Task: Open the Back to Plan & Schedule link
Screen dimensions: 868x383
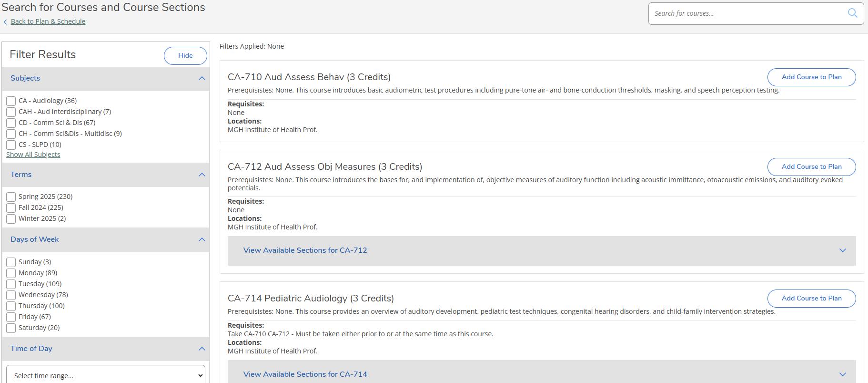Action: 48,21
